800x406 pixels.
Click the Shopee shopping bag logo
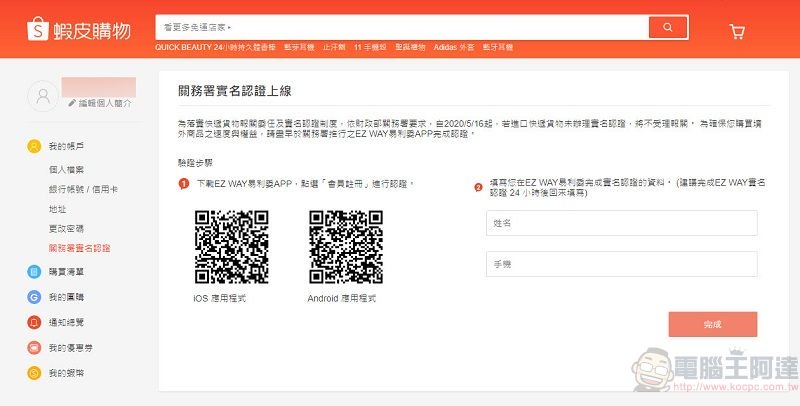37,30
